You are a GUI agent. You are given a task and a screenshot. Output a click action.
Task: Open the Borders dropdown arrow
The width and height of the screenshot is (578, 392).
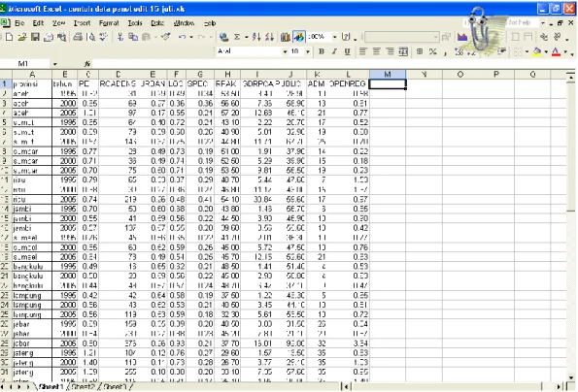tap(527, 51)
